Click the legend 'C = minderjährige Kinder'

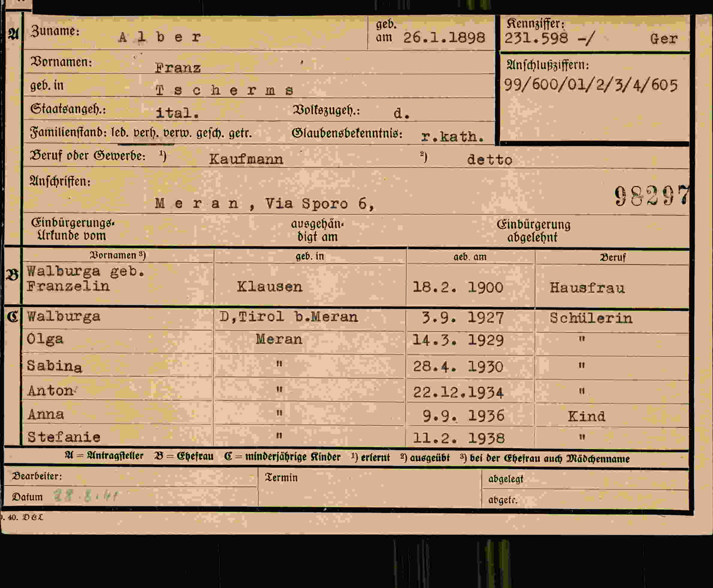pos(282,457)
